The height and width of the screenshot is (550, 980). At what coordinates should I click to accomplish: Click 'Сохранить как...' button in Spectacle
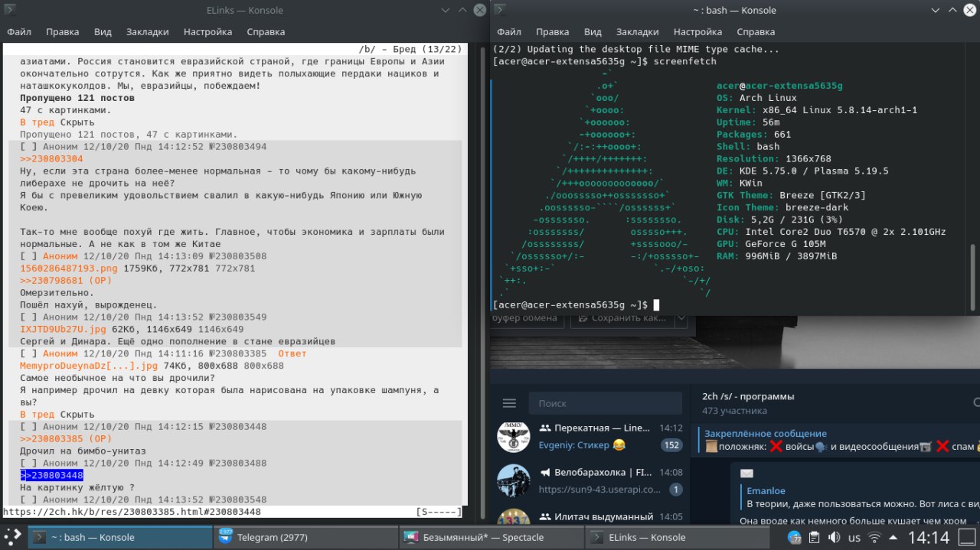click(623, 317)
